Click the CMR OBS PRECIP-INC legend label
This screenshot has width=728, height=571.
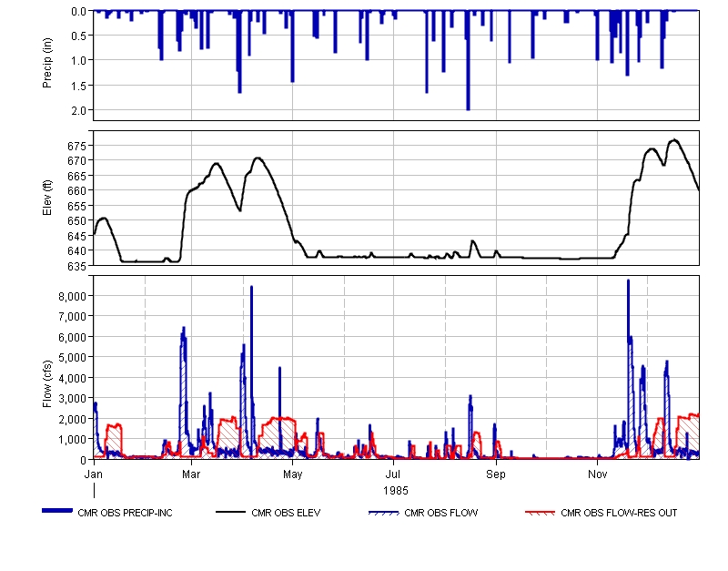[x=125, y=513]
